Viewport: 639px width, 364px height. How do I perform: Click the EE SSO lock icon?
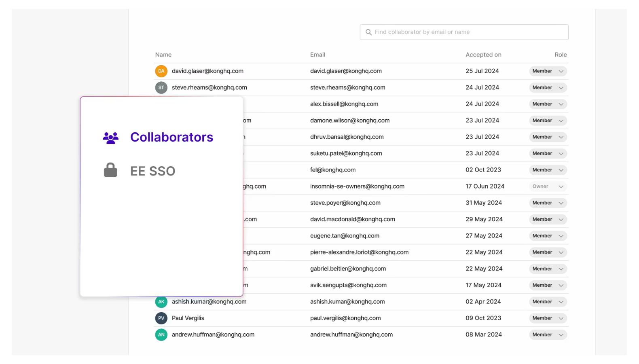(110, 170)
